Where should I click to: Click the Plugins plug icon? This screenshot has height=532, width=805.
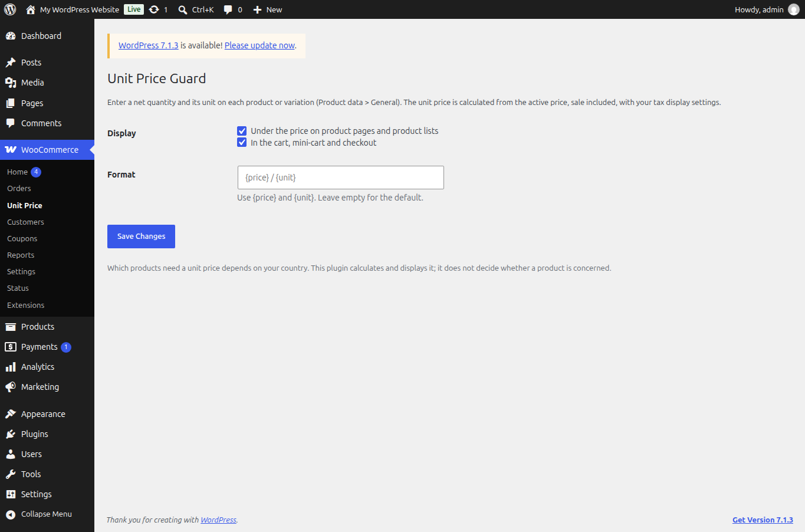11,434
